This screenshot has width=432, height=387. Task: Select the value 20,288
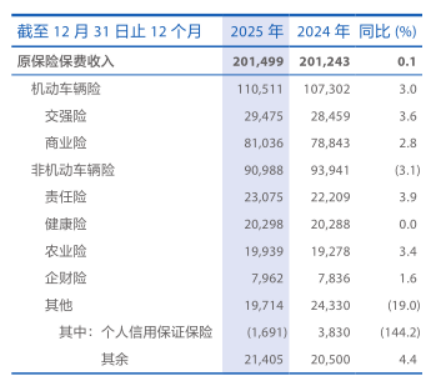330,224
